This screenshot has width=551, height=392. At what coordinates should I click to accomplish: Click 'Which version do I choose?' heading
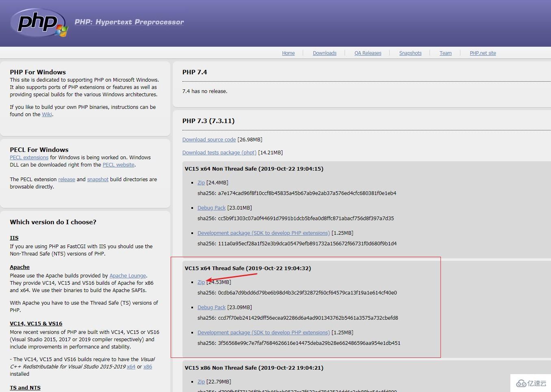[x=53, y=222]
